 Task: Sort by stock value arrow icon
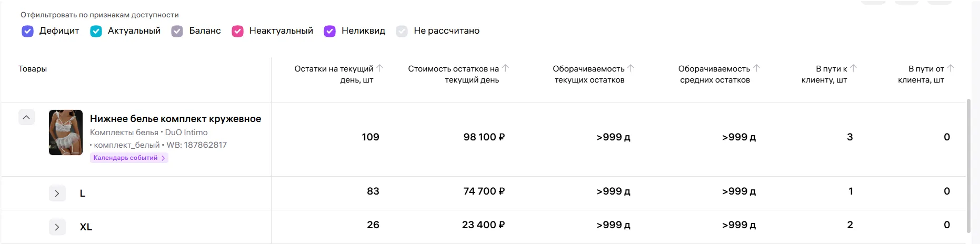coord(505,68)
